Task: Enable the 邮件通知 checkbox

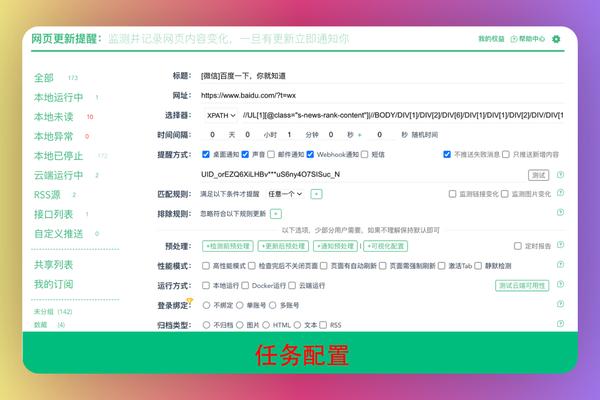Action: click(x=271, y=154)
